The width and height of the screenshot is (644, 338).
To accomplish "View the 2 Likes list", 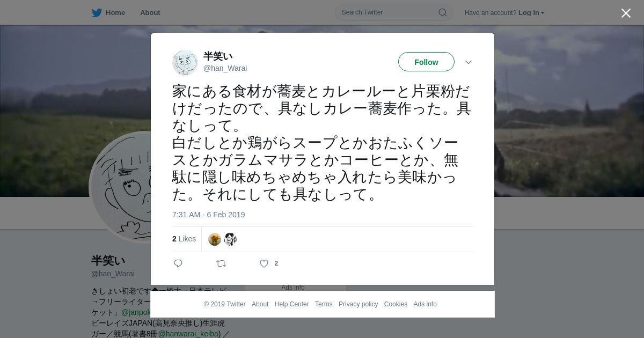I will (184, 239).
